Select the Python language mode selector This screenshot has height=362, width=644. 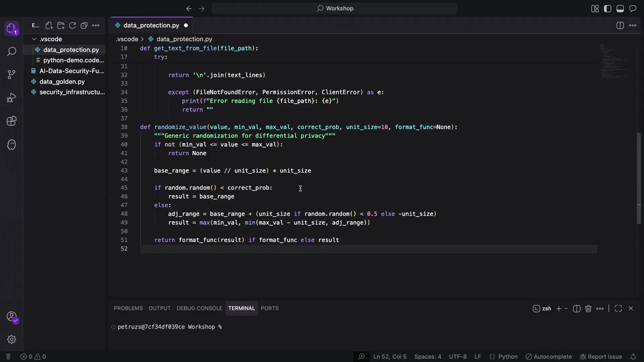503,356
